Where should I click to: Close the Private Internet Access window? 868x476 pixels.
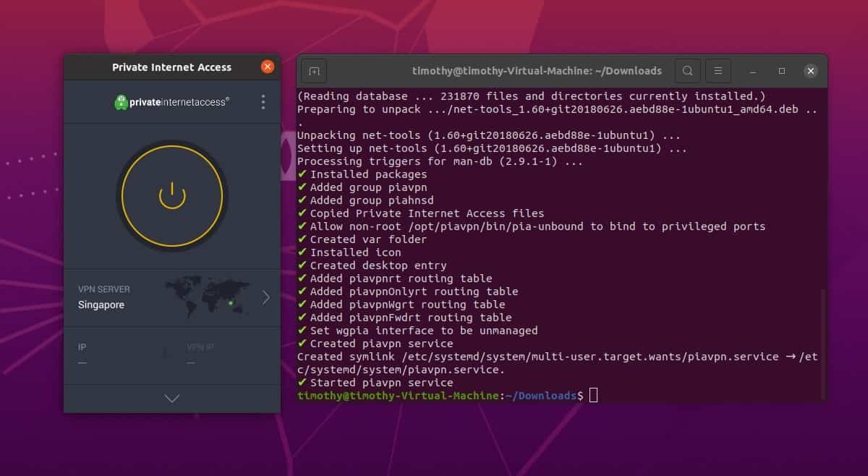(x=268, y=67)
